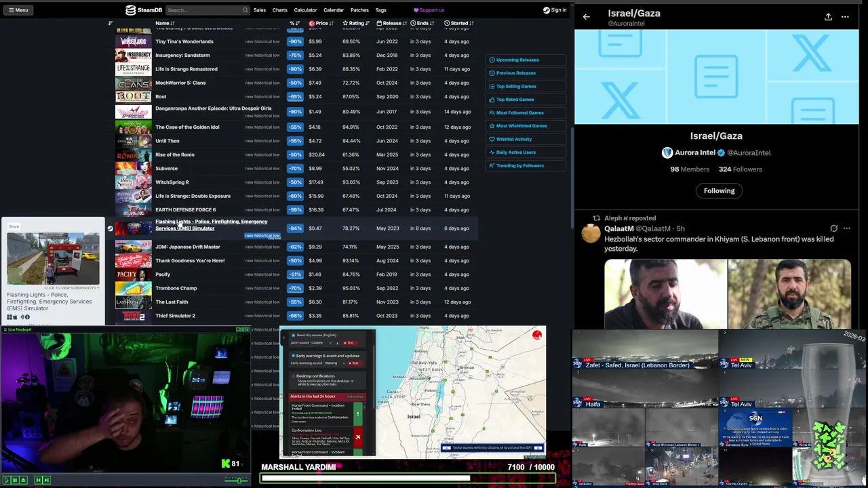The width and height of the screenshot is (868, 488).
Task: Open the Tags nav item
Action: click(x=381, y=10)
